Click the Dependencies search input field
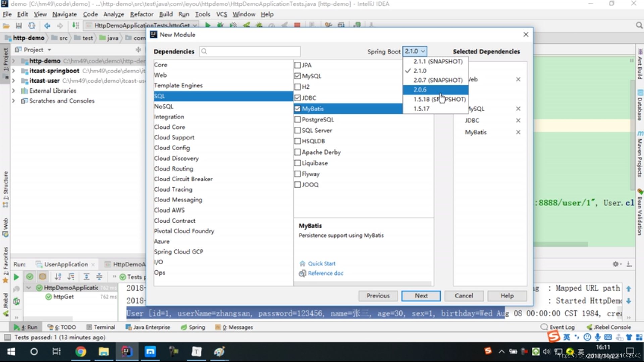Image resolution: width=644 pixels, height=362 pixels. pyautogui.click(x=250, y=51)
